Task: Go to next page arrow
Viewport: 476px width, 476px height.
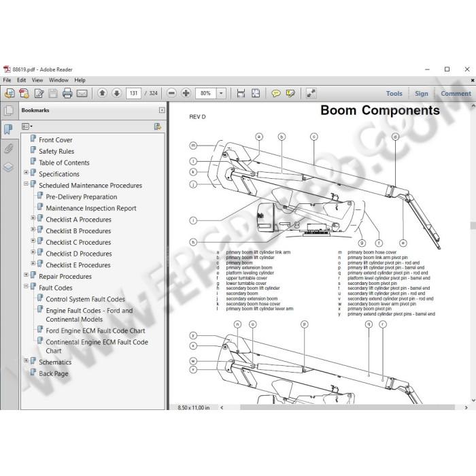Action: [116, 93]
